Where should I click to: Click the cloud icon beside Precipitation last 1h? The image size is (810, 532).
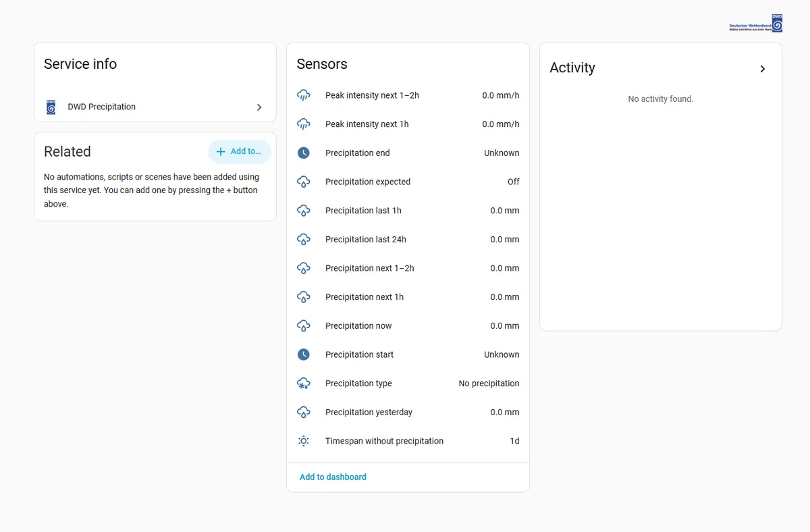tap(304, 211)
